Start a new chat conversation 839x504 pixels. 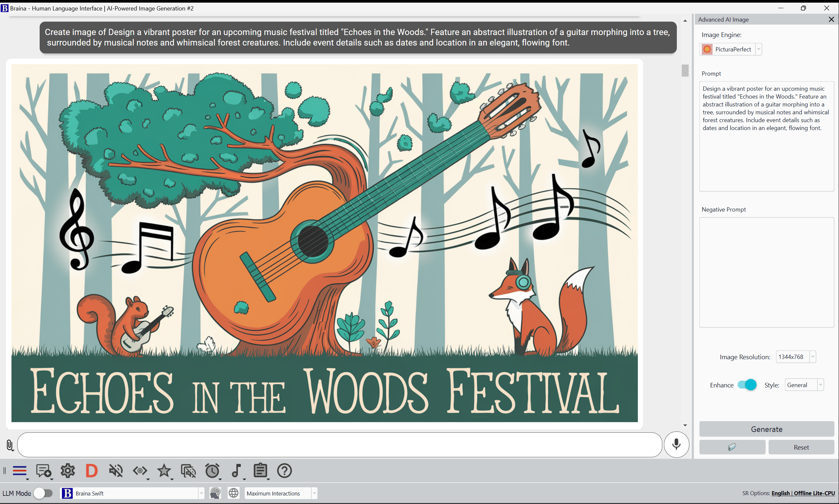point(44,471)
